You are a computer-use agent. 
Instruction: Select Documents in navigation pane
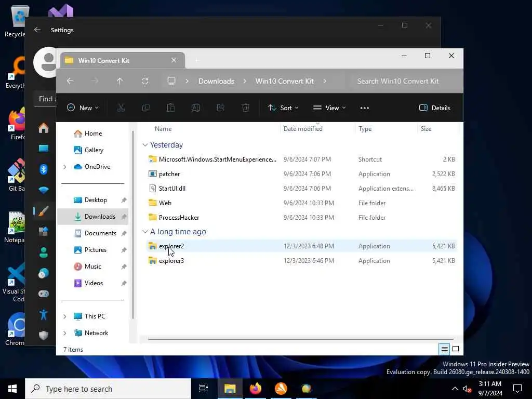tap(94, 233)
